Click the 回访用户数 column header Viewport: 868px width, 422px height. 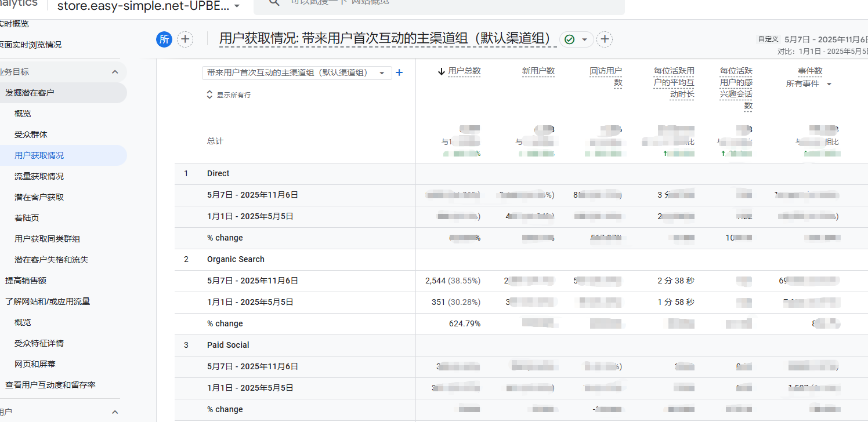point(606,77)
